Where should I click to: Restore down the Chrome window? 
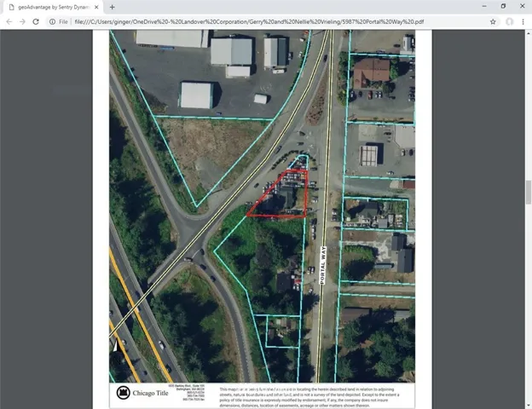503,6
